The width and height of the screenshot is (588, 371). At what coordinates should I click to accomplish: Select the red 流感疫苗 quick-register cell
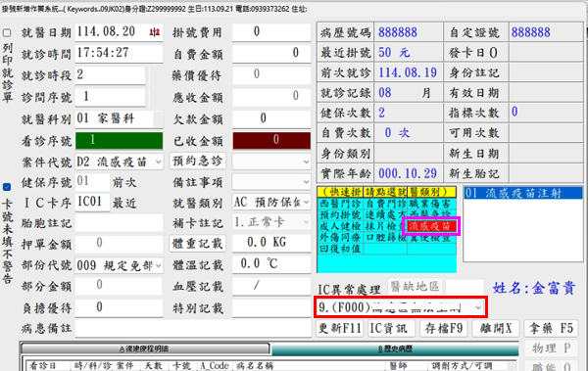(430, 226)
